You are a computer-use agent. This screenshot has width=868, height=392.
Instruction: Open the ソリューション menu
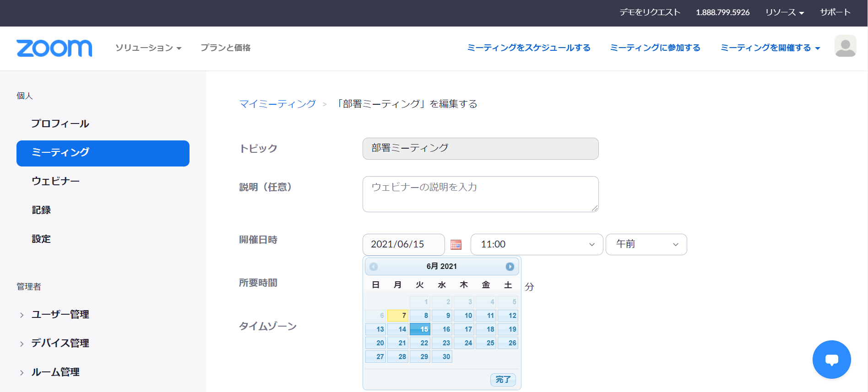click(x=148, y=48)
